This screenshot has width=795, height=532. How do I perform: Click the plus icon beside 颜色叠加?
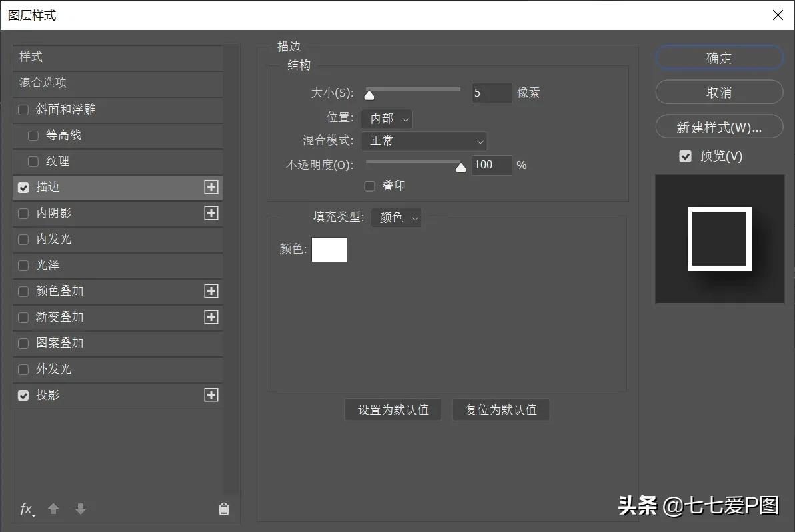211,291
